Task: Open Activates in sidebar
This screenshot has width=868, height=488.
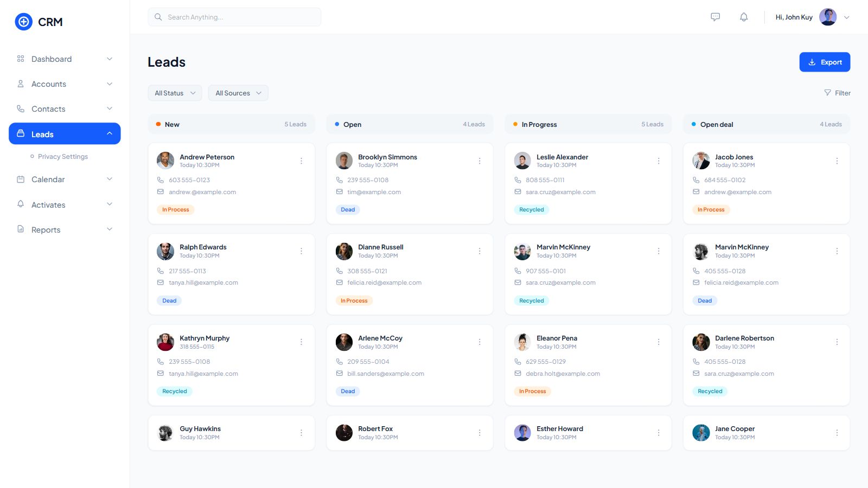Action: point(65,204)
